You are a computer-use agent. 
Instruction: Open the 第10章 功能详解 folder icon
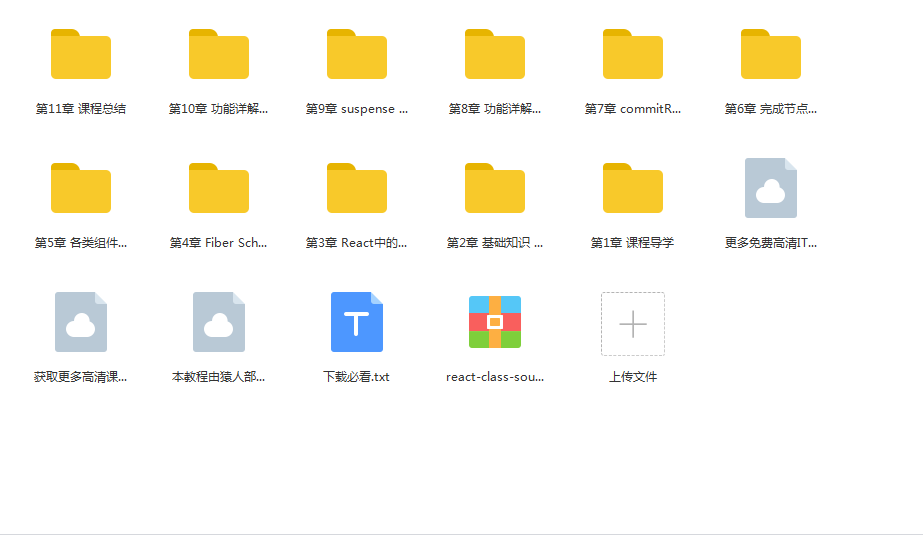coord(219,55)
